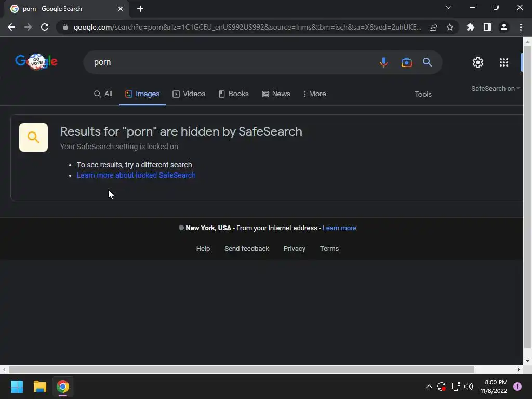Bookmark this page with the star
Viewport: 532px width, 399px height.
[450, 27]
